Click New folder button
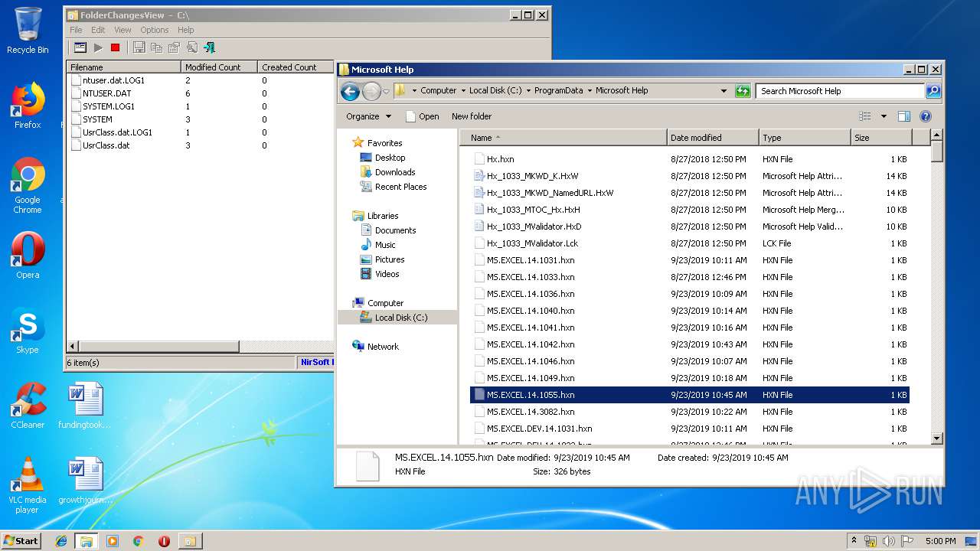 (x=472, y=116)
